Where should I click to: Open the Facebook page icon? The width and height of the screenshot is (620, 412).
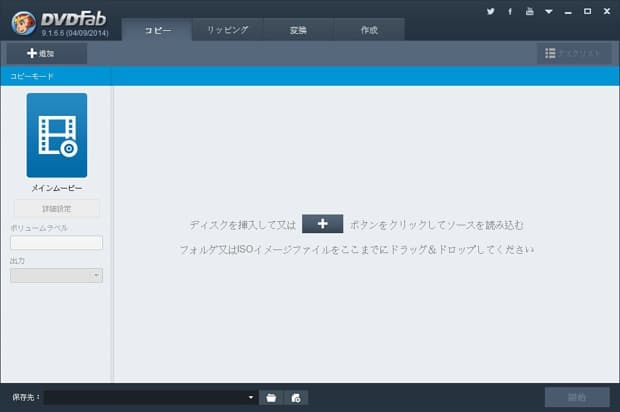click(x=510, y=11)
